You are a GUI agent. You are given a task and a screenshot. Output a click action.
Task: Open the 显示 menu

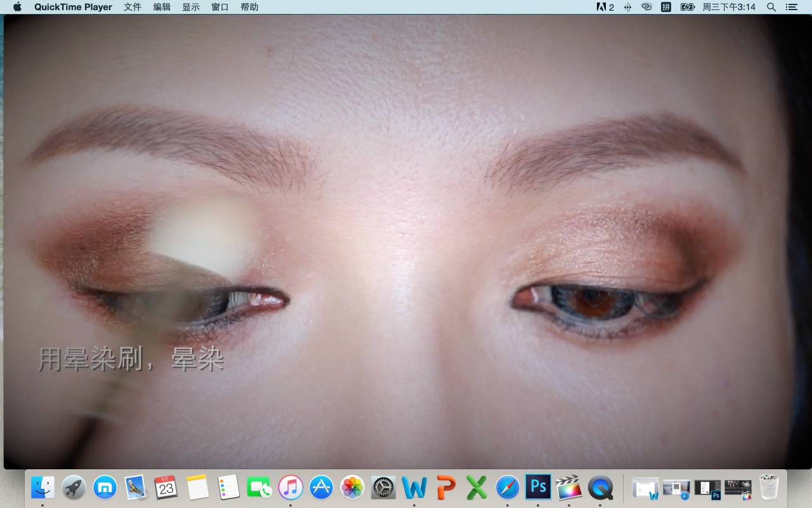pyautogui.click(x=191, y=7)
